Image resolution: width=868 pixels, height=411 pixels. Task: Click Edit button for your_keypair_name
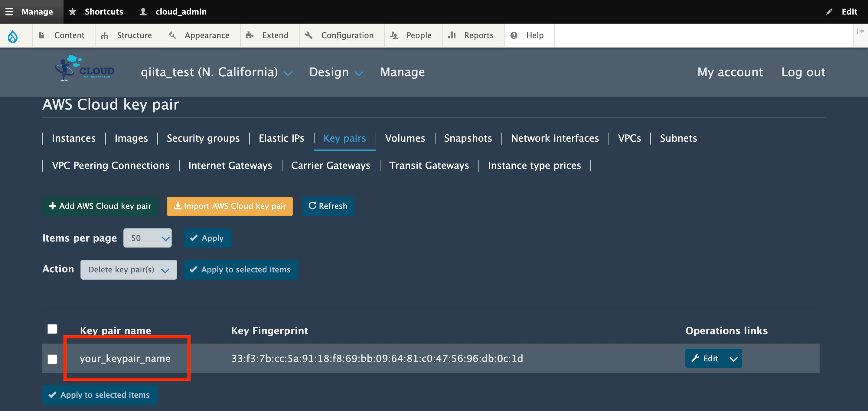tap(706, 359)
